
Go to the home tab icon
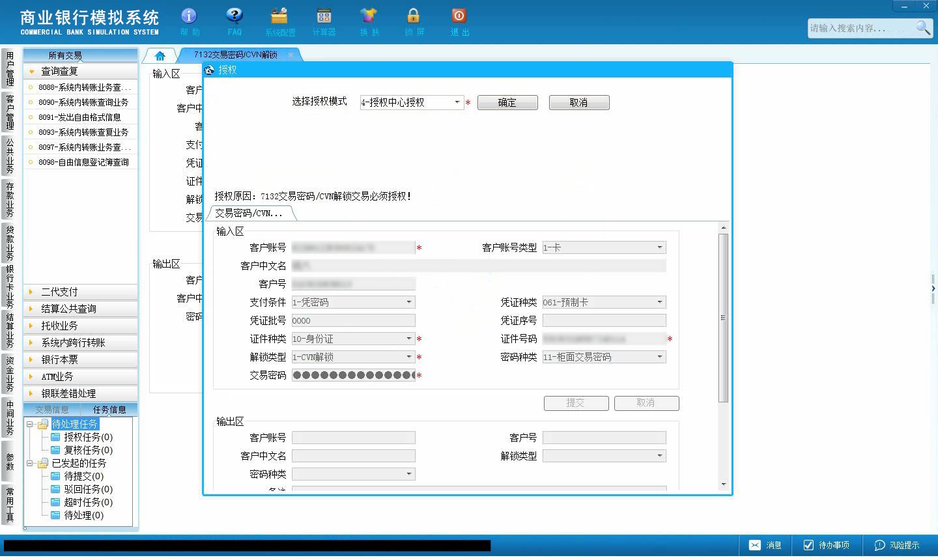[x=160, y=55]
